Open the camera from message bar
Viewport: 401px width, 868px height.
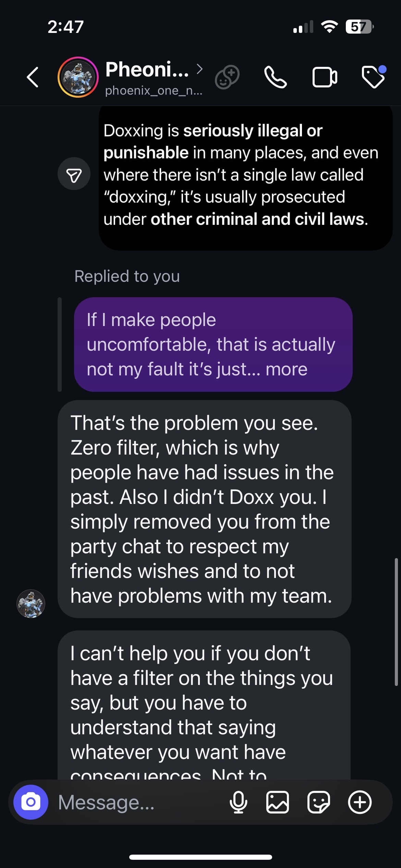pos(31,802)
